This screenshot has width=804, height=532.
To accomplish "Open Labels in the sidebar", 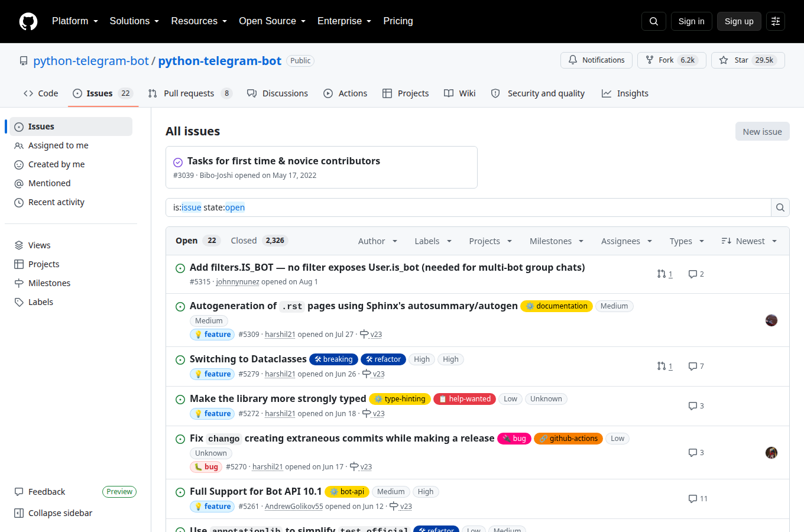I will tap(71, 302).
